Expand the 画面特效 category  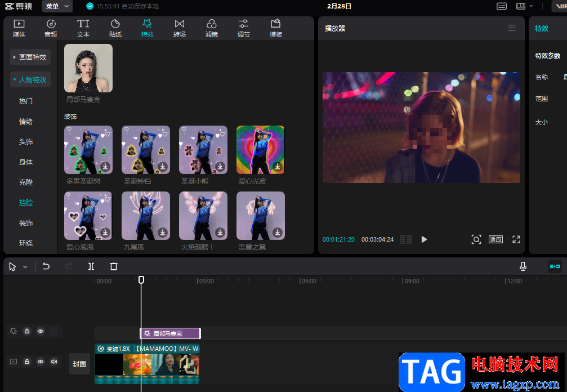[30, 57]
